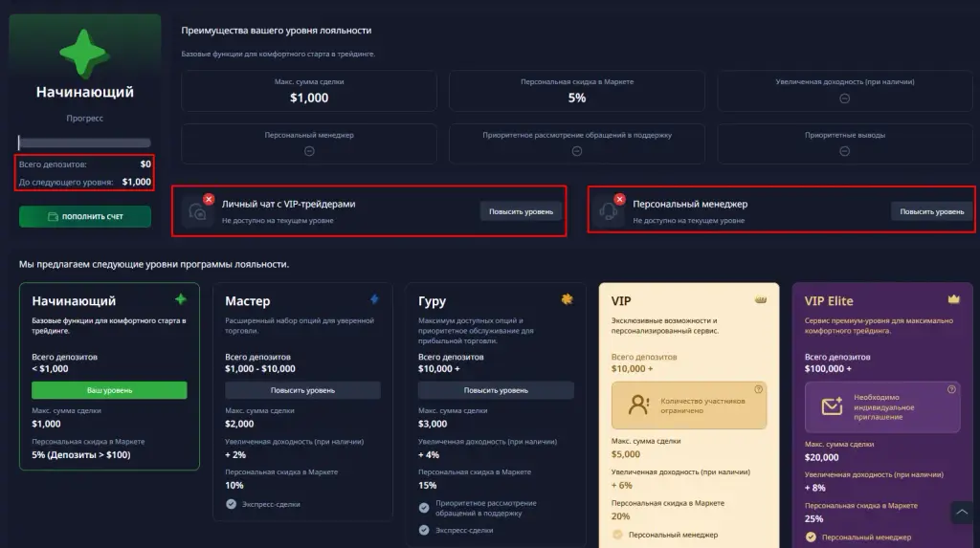Click the help icon in VIP participants box

758,389
